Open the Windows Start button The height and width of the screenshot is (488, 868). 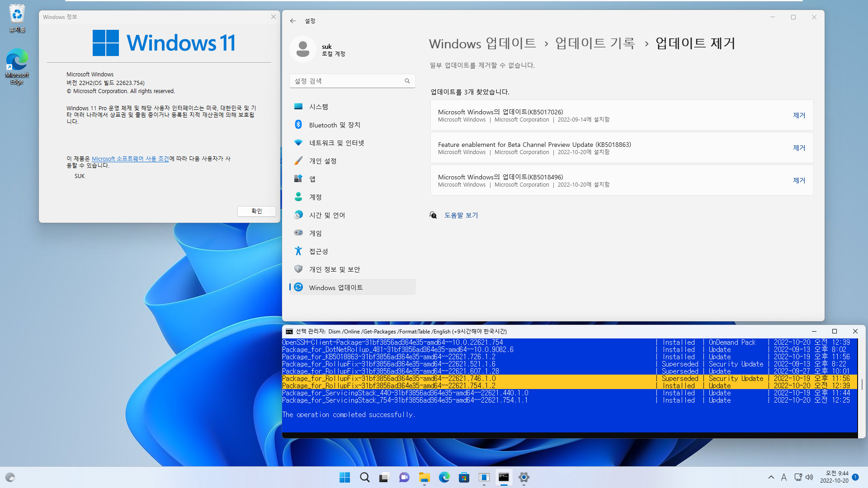coord(344,477)
